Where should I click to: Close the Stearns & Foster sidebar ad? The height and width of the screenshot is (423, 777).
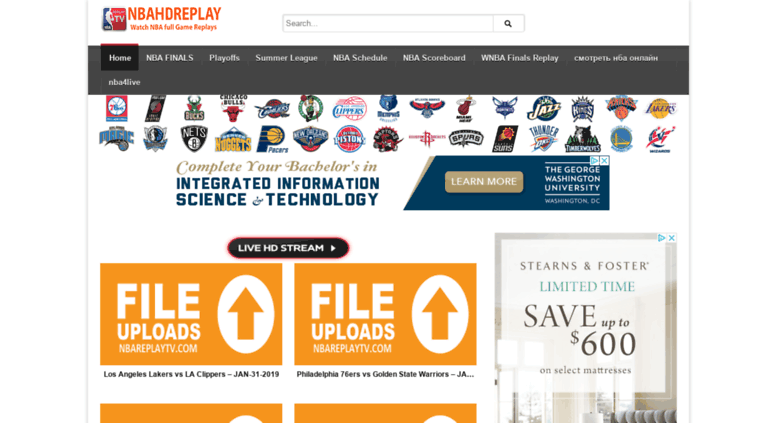tap(671, 238)
